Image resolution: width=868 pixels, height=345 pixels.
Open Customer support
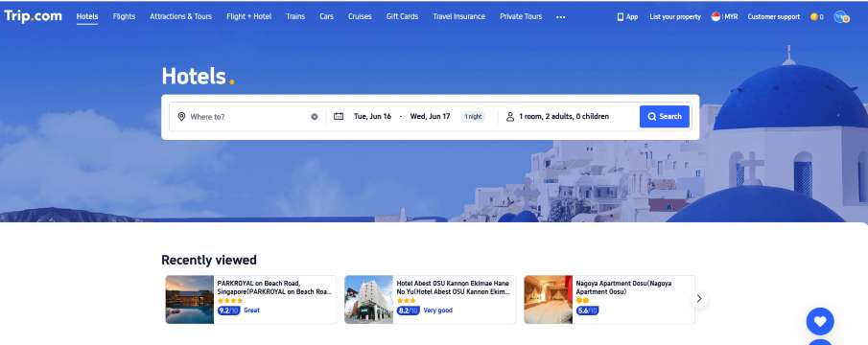click(x=773, y=16)
